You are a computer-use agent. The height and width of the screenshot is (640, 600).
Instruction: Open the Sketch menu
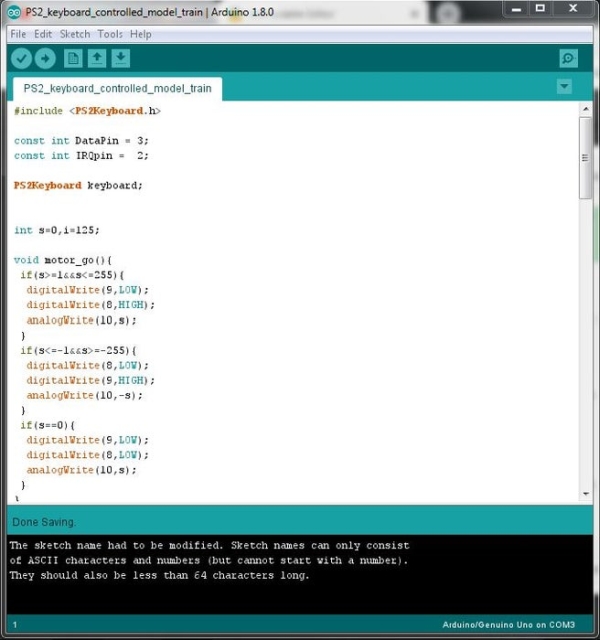pos(75,34)
